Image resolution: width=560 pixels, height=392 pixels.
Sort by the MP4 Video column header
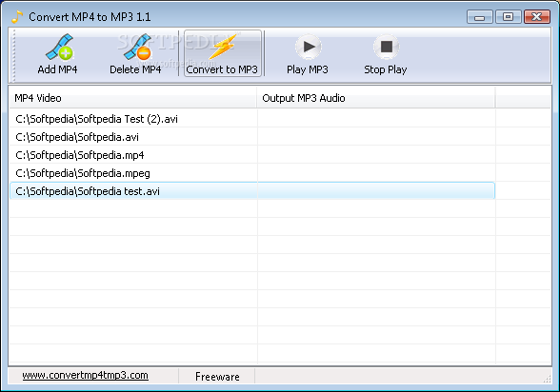pyautogui.click(x=132, y=98)
